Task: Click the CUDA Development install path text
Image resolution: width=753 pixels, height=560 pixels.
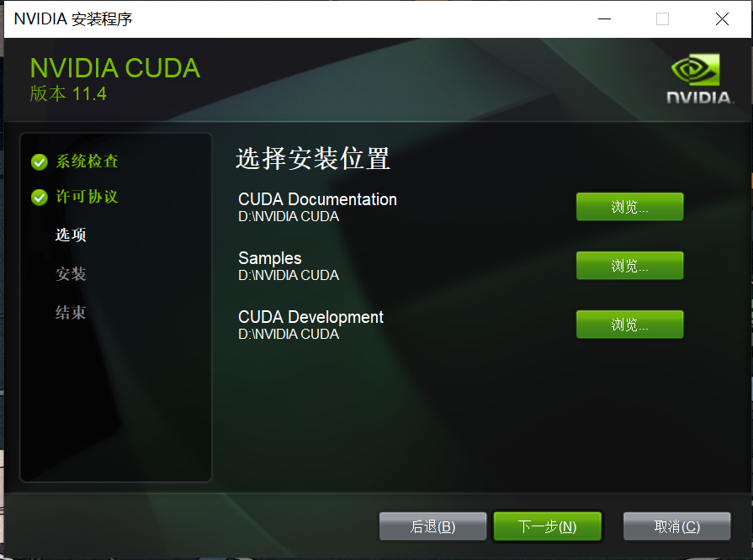Action: [289, 334]
